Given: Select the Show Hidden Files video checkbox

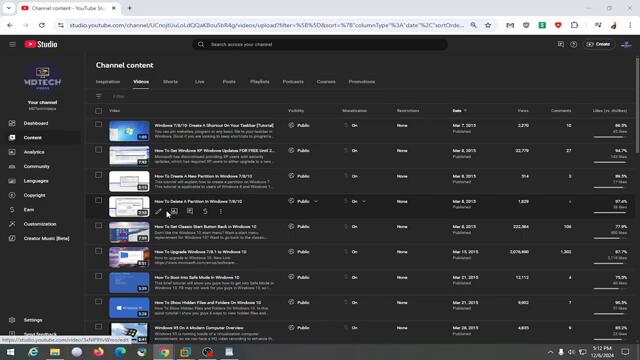Looking at the screenshot, I should (x=99, y=302).
